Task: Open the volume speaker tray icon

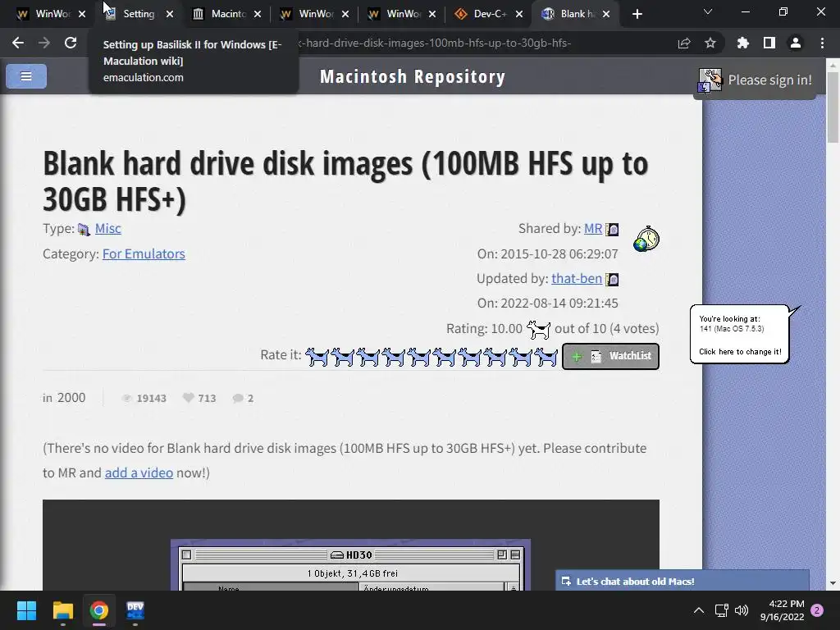Action: click(742, 609)
